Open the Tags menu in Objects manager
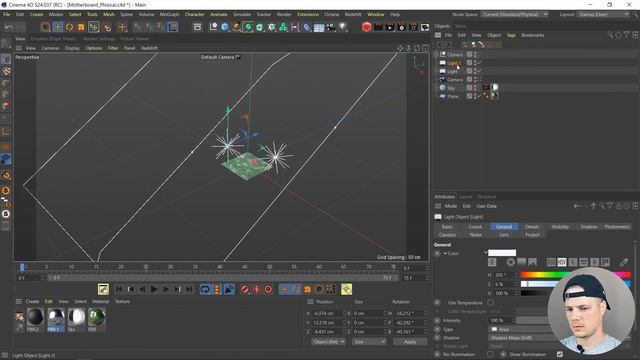640x360 pixels. [511, 35]
